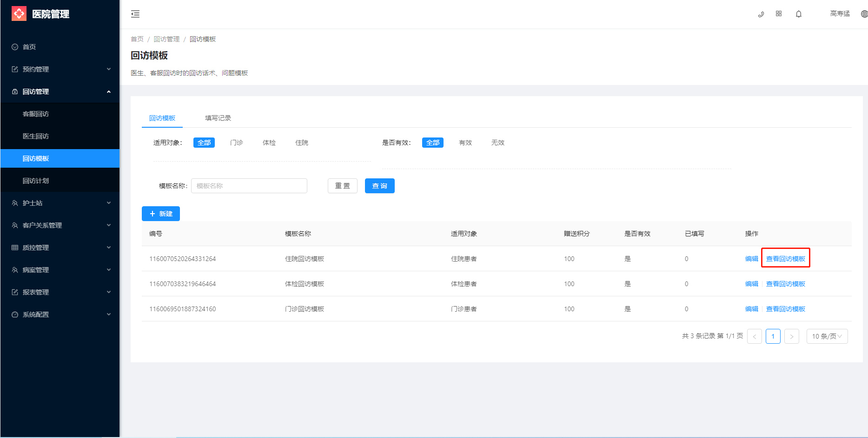868x438 pixels.
Task: Collapse sidebar with menu fold icon
Action: click(x=135, y=14)
